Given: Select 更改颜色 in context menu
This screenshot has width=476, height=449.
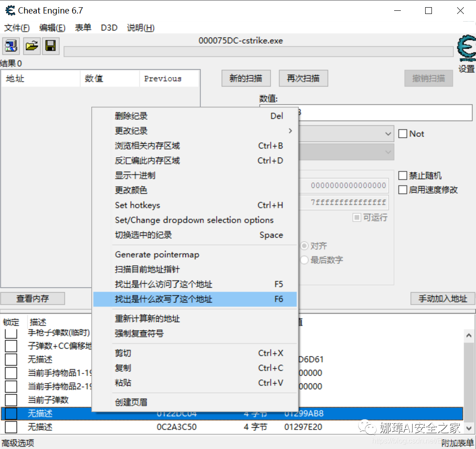Looking at the screenshot, I should pyautogui.click(x=195, y=190).
